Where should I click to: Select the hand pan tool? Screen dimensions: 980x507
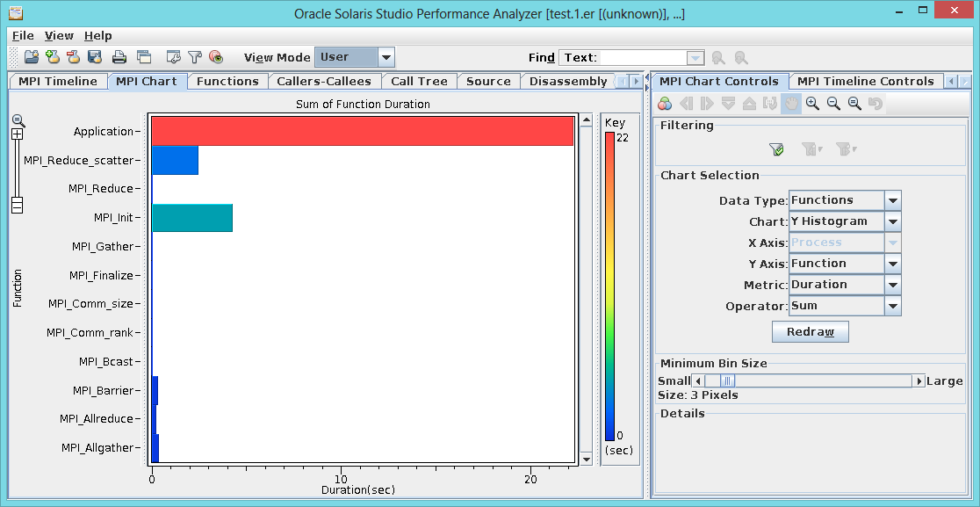(x=791, y=104)
